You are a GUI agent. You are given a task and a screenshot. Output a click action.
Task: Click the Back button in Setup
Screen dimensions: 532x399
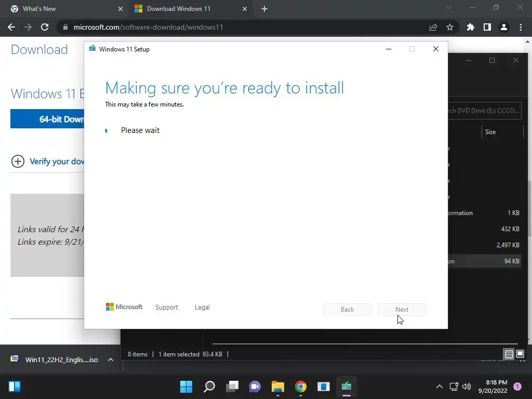point(348,310)
